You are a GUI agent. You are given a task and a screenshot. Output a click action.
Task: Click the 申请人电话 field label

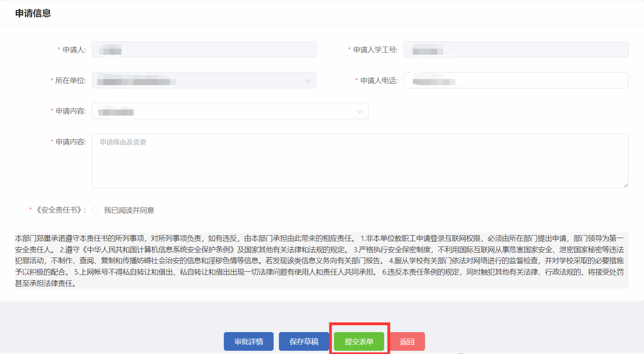[x=379, y=81]
